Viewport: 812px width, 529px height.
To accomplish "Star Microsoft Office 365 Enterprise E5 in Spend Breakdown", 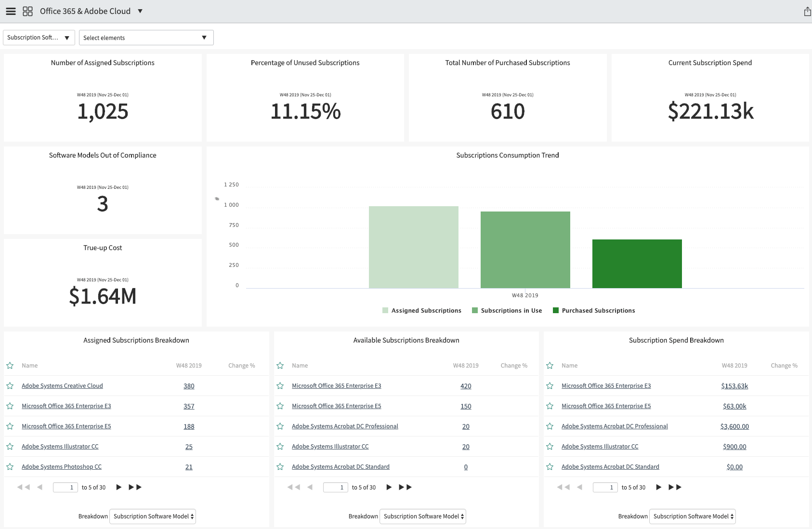I will (x=550, y=406).
